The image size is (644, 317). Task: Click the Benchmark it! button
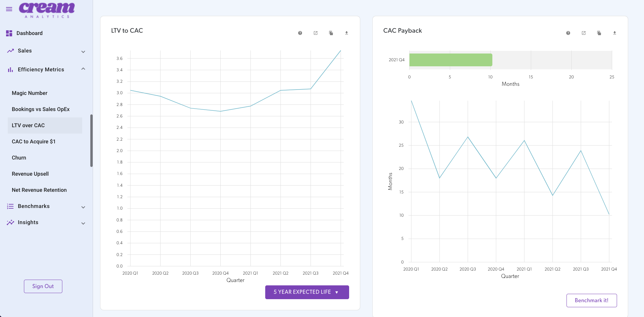(x=591, y=300)
